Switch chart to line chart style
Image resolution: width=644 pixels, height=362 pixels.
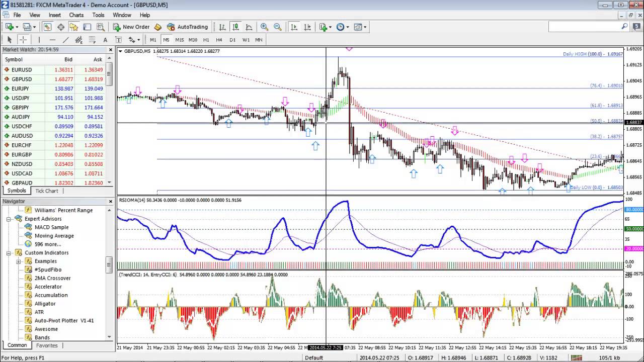coord(249,27)
